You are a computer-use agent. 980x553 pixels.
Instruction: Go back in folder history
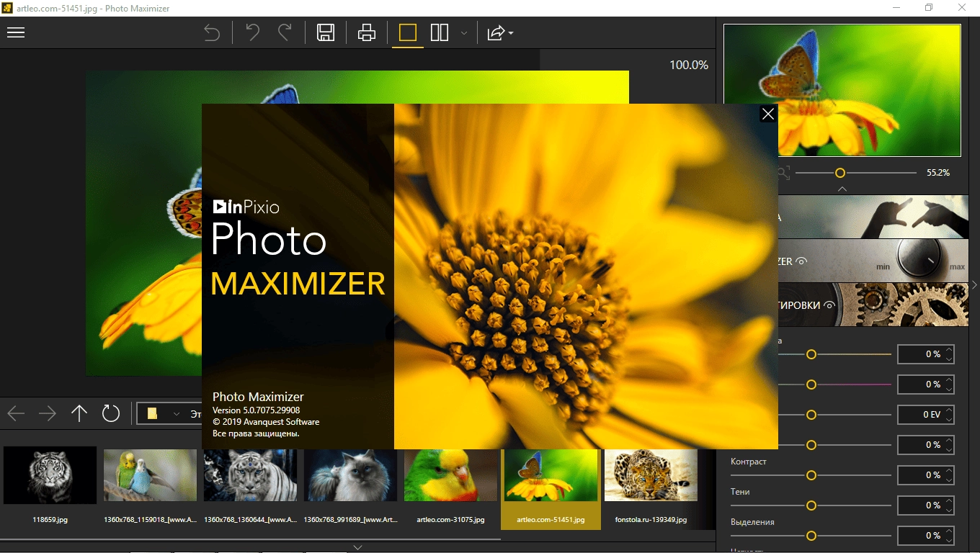pyautogui.click(x=16, y=413)
